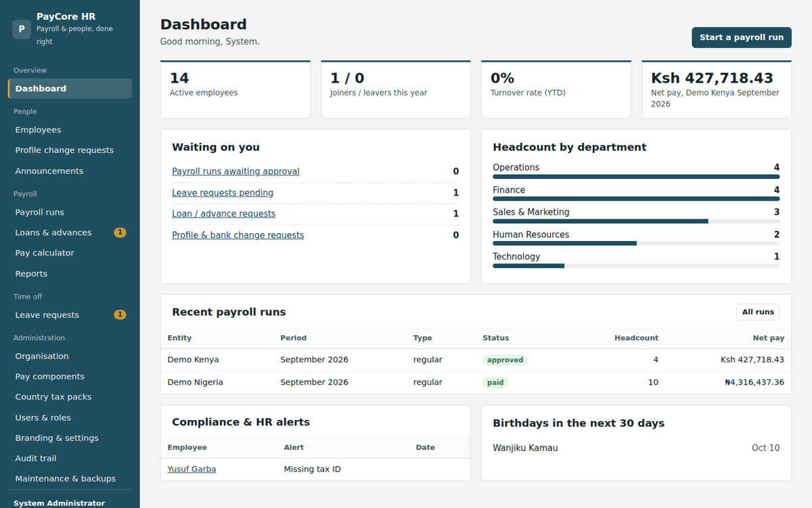Open Reports in sidebar

[x=70, y=274]
